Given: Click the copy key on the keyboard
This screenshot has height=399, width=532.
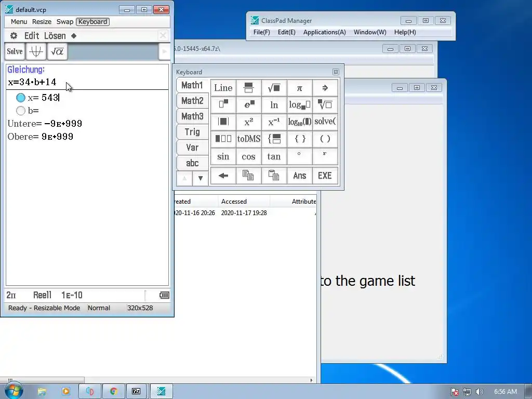Looking at the screenshot, I should point(249,176).
